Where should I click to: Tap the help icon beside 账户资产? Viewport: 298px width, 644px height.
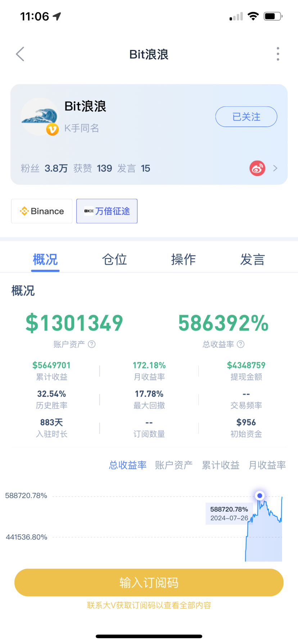[92, 344]
